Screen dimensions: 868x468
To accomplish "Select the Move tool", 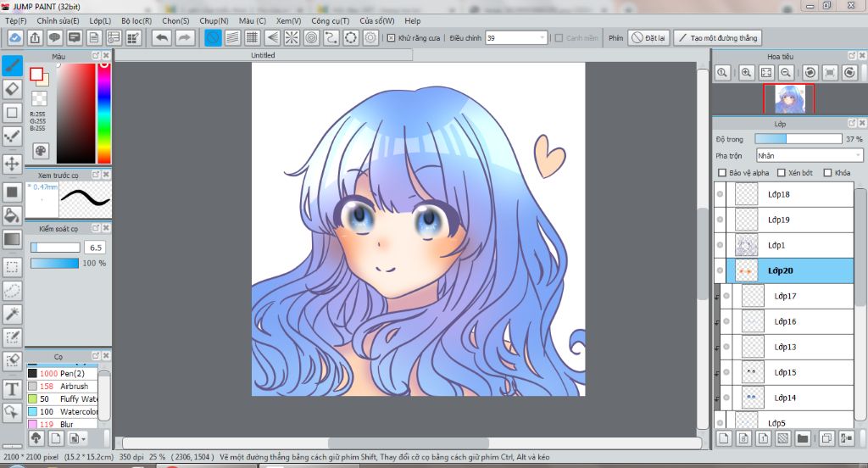I will [12, 164].
